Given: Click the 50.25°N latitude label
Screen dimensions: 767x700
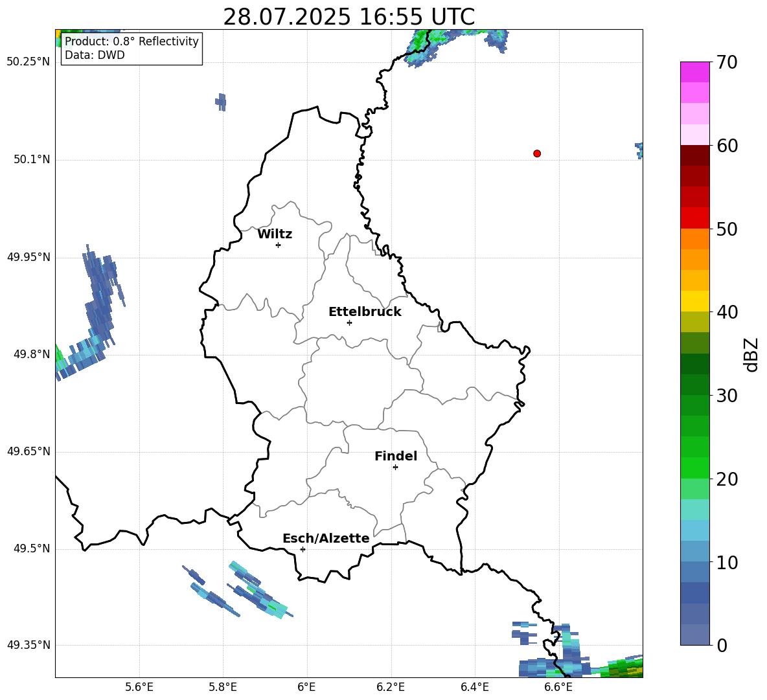Looking at the screenshot, I should [x=29, y=62].
